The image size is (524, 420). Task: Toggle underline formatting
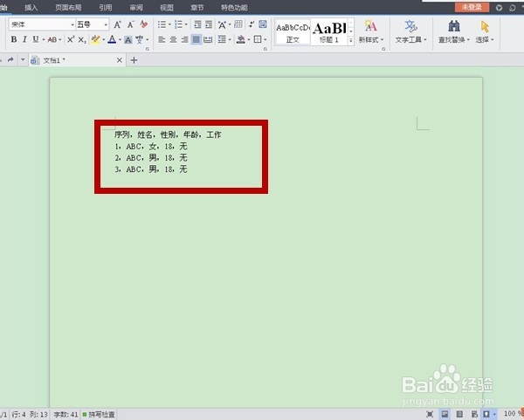(x=36, y=39)
